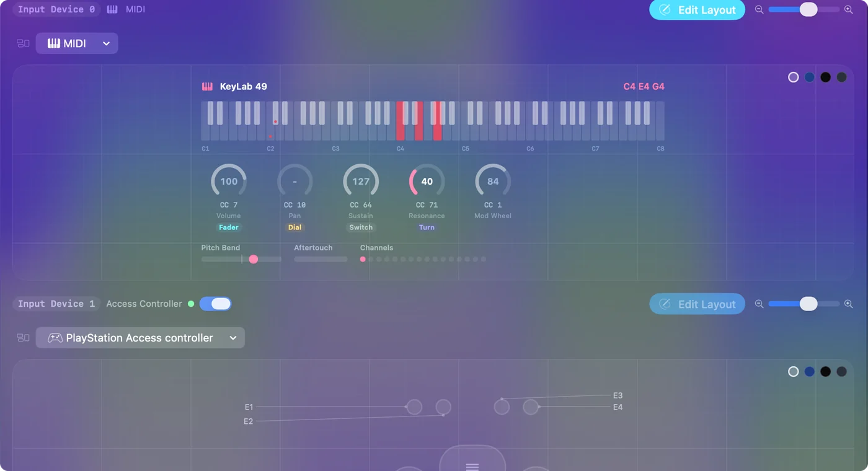The image size is (868, 471).
Task: Select the white swatch in controller panel
Action: tap(793, 372)
